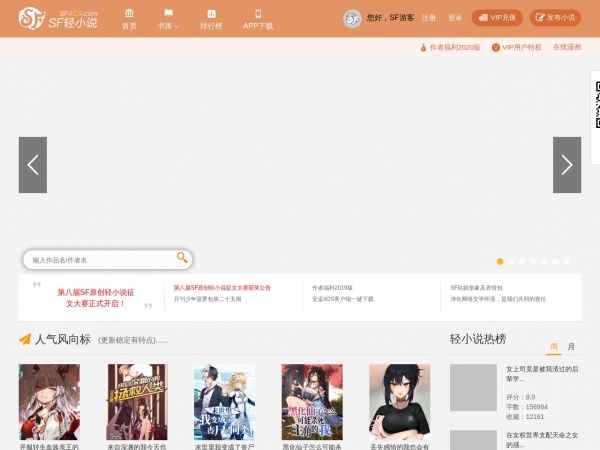Click the 登录 login link

[x=455, y=18]
